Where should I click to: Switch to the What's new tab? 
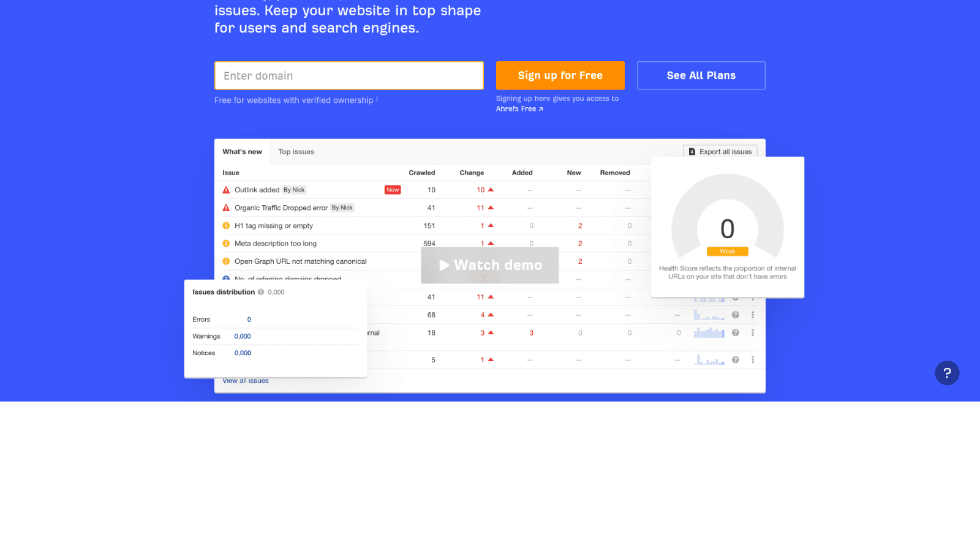pos(242,152)
